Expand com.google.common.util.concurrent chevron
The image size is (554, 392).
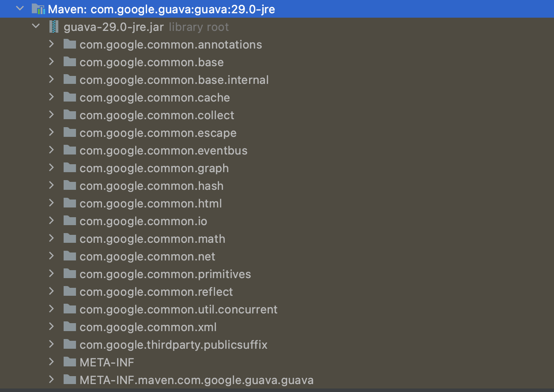[x=51, y=309]
